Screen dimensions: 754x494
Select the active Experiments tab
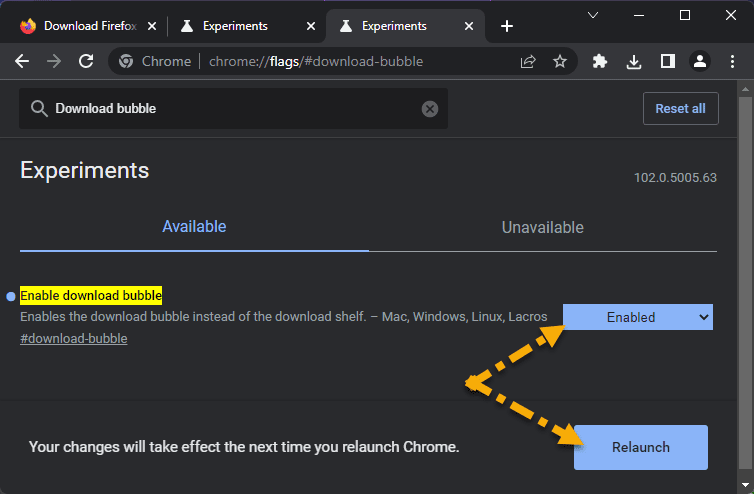(x=404, y=26)
